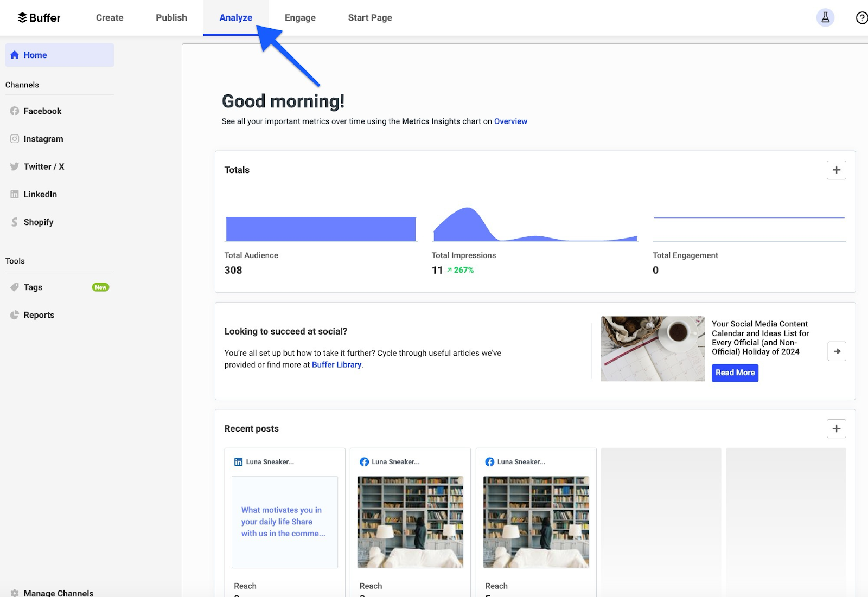
Task: Select Home in the sidebar
Action: point(36,55)
